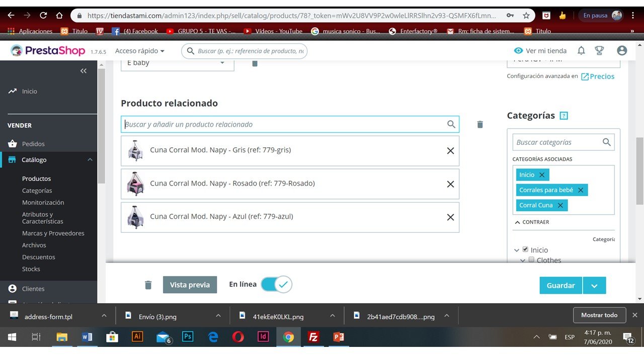Click the magnifier in the category search box
This screenshot has width=644, height=362.
pos(607,142)
